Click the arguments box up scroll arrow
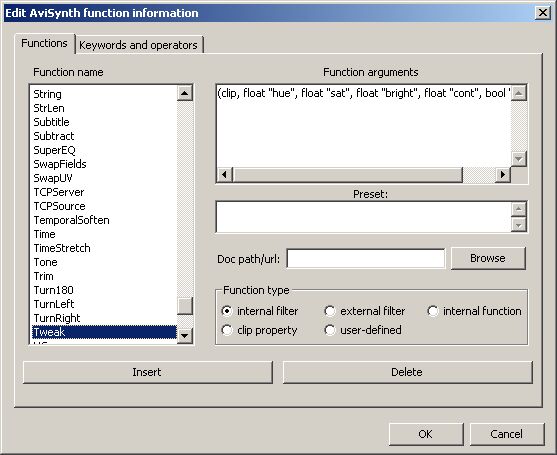Image resolution: width=557 pixels, height=455 pixels. point(519,93)
